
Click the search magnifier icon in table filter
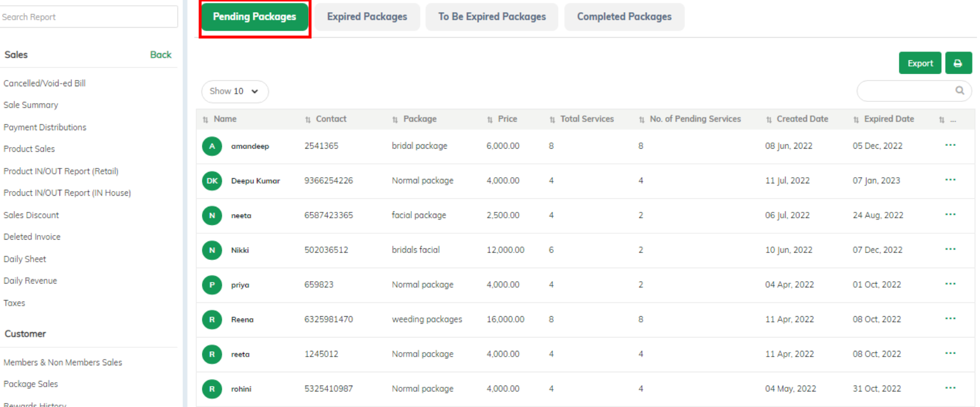coord(960,90)
